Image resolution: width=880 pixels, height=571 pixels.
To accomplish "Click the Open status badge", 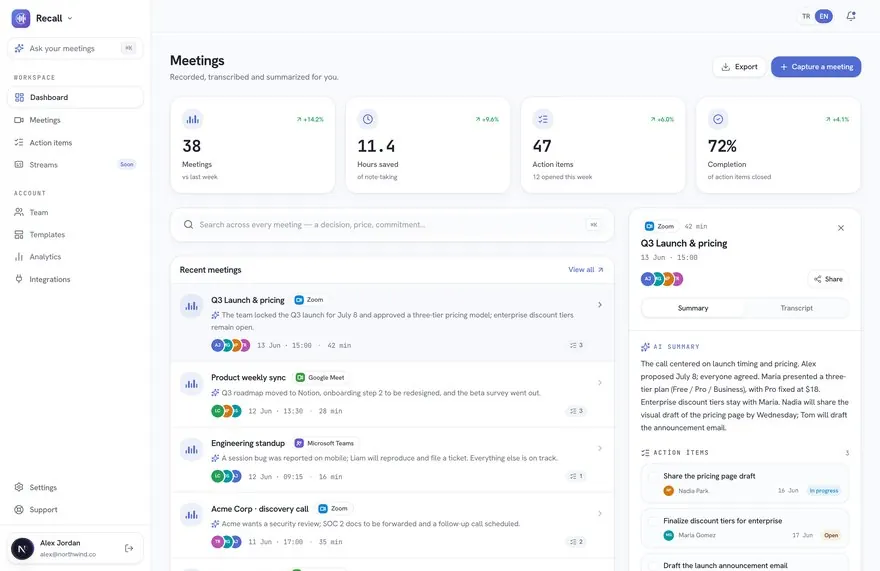I will point(831,535).
